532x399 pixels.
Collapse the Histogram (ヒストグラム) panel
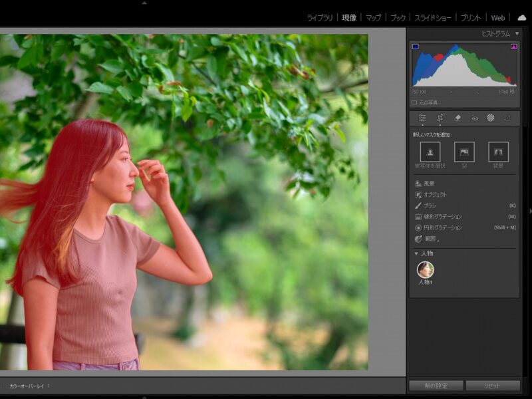[x=517, y=33]
